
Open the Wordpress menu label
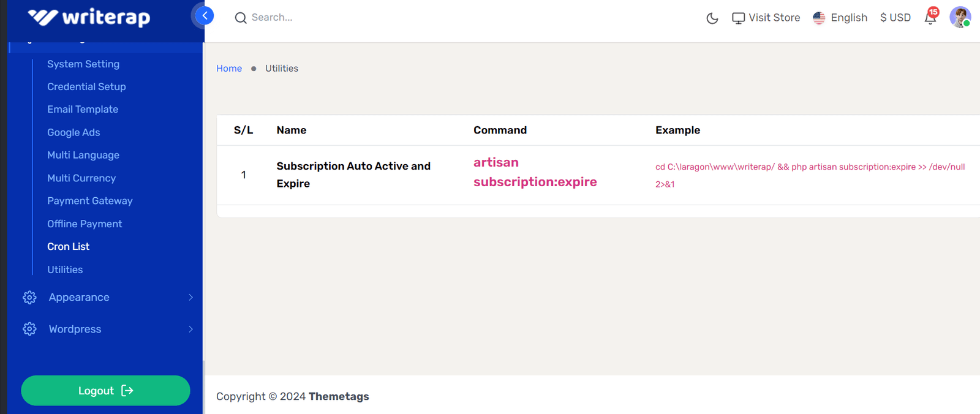(75, 329)
